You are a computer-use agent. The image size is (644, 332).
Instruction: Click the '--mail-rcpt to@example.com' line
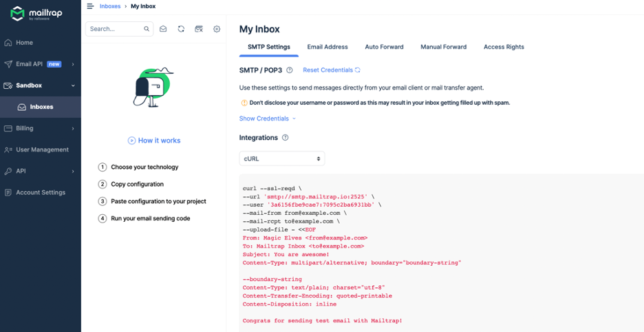tap(291, 221)
